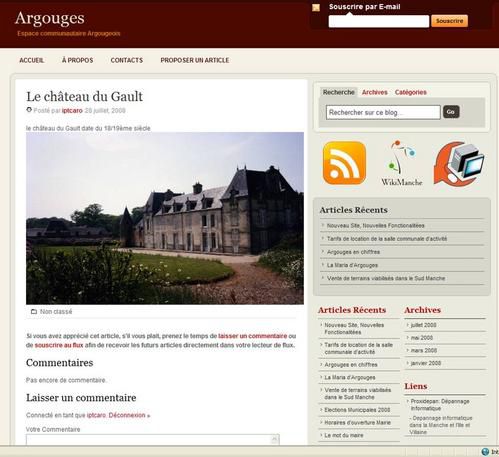Click the large orange RSS feed icon
Viewport: 499px width, 457px height.
(x=344, y=163)
